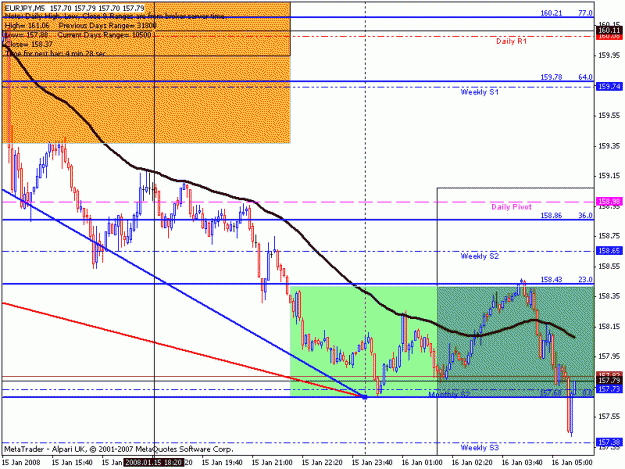This screenshot has height=469, width=625.
Task: Click the 'Current Days Range= 10500' text
Action: [x=104, y=35]
